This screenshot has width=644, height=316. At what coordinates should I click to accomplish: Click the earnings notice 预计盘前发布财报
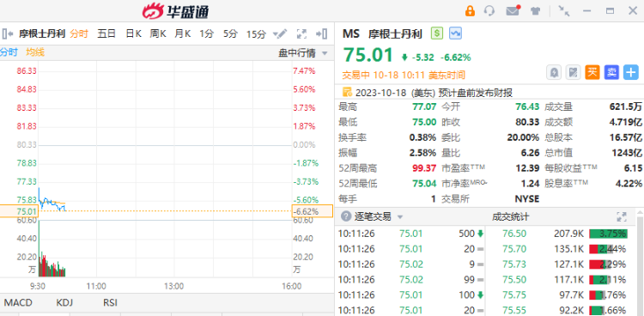coord(476,93)
